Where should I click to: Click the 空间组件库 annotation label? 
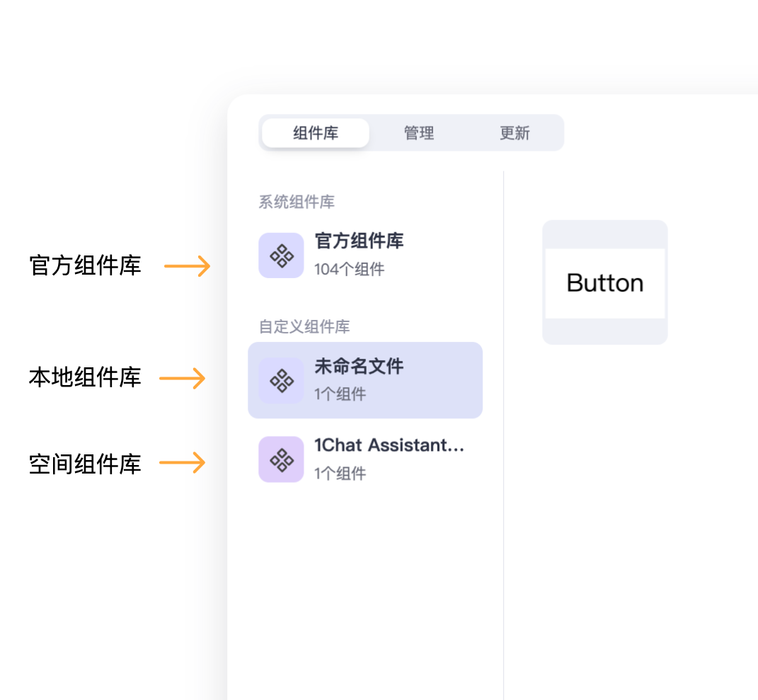[x=85, y=464]
